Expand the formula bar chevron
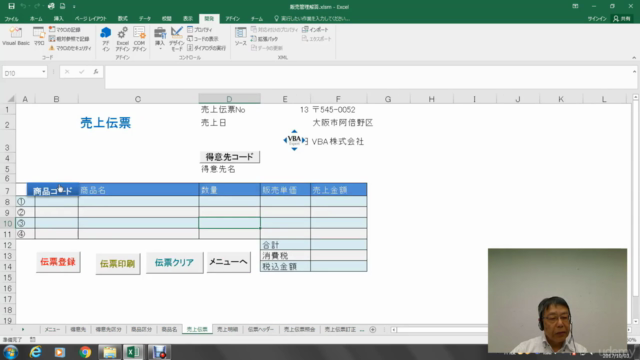Image resolution: width=640 pixels, height=360 pixels. [634, 72]
